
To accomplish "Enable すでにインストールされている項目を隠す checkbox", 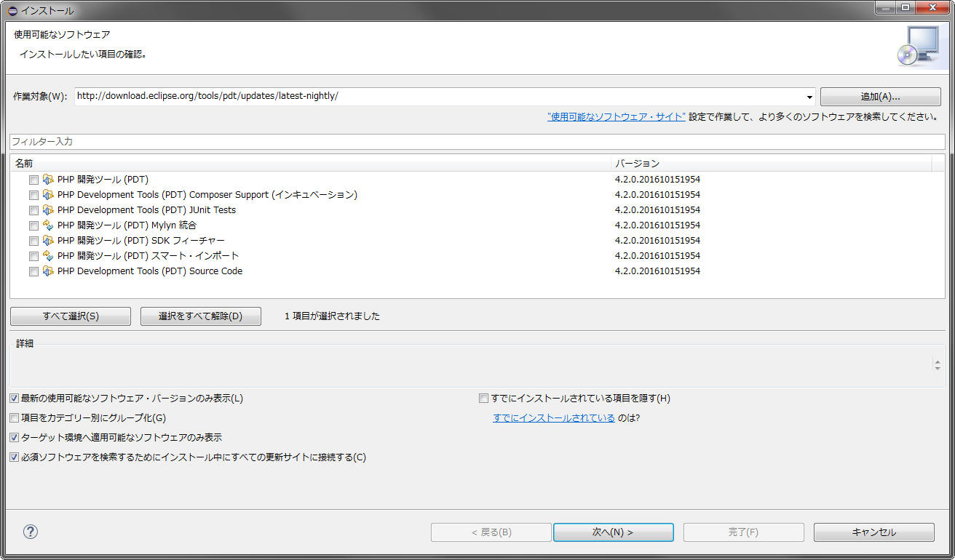I will (483, 399).
